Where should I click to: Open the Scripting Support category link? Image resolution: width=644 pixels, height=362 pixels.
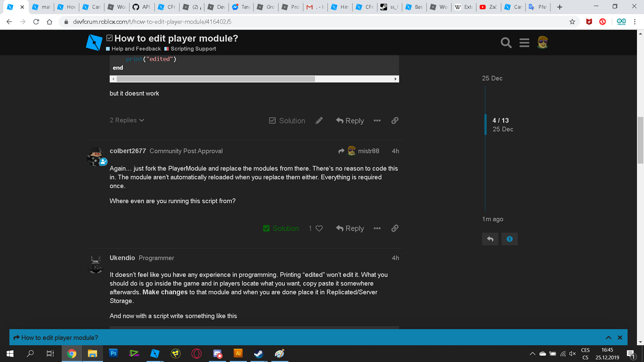tap(193, 49)
